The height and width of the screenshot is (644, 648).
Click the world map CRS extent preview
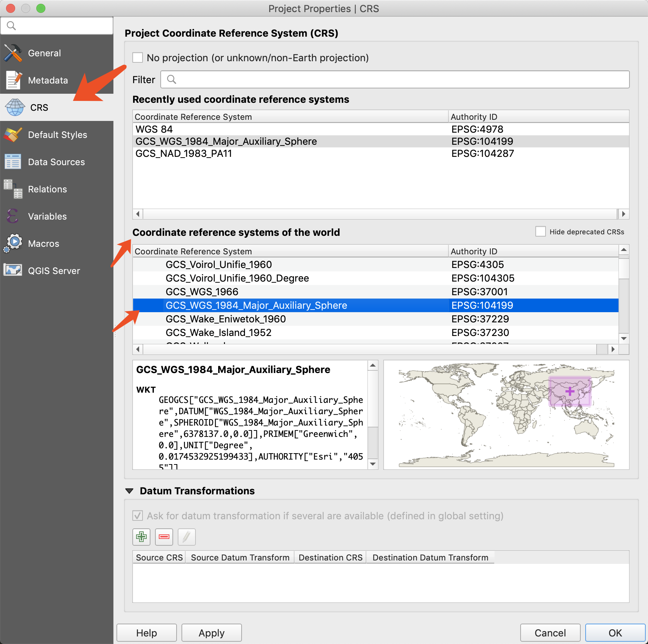pyautogui.click(x=507, y=415)
